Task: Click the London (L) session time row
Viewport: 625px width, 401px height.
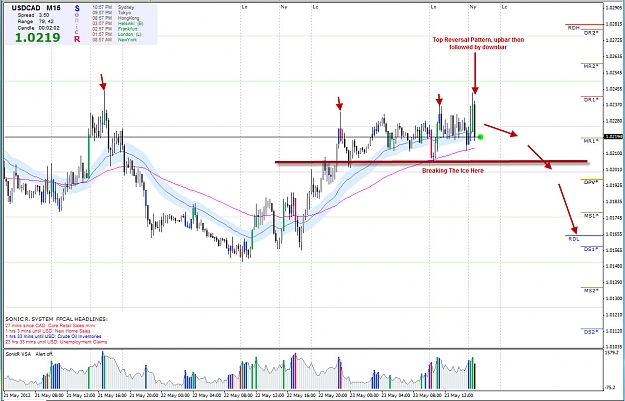Action: [117, 34]
